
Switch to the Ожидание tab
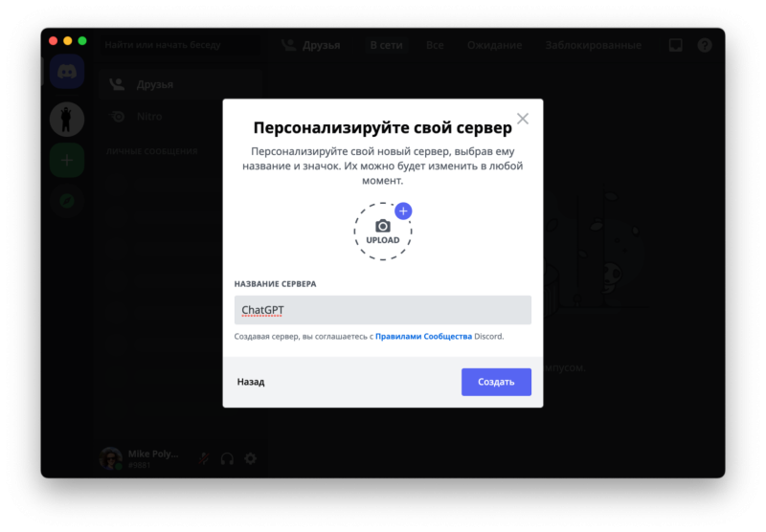pyautogui.click(x=494, y=45)
